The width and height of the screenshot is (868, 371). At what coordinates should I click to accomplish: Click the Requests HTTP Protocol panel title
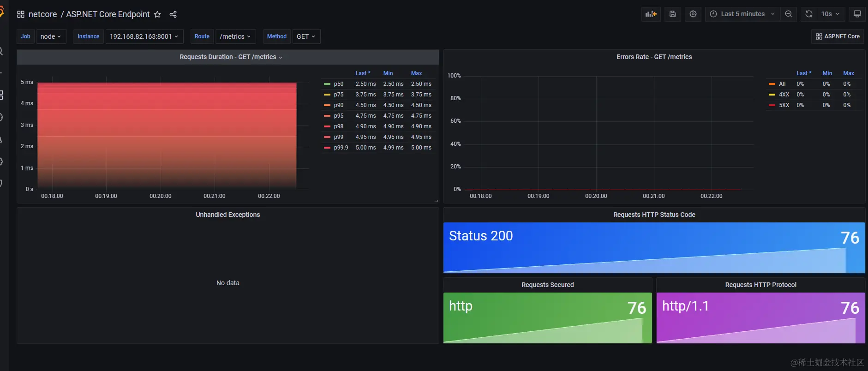pos(760,285)
